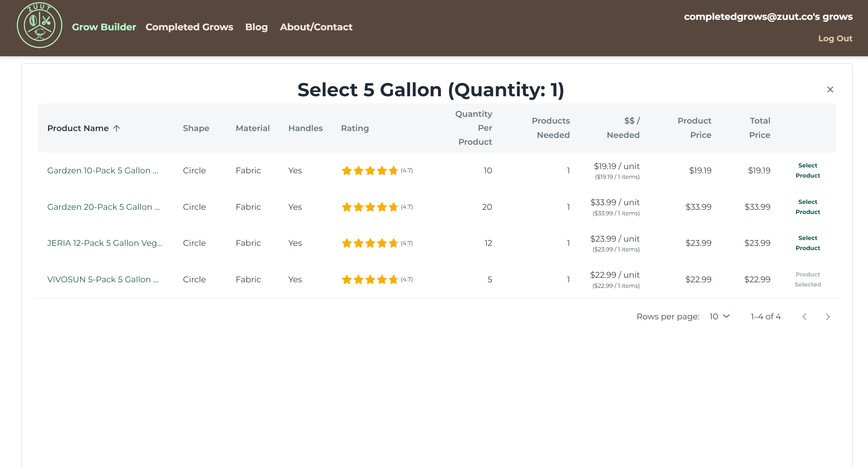The image size is (868, 467).
Task: Click the star rating for JERIA 12-Pack
Action: (x=370, y=243)
